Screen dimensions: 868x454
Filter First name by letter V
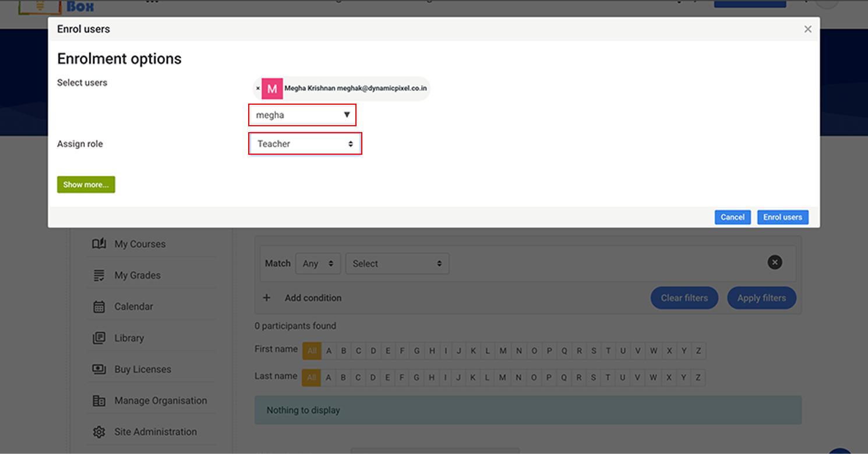click(638, 351)
